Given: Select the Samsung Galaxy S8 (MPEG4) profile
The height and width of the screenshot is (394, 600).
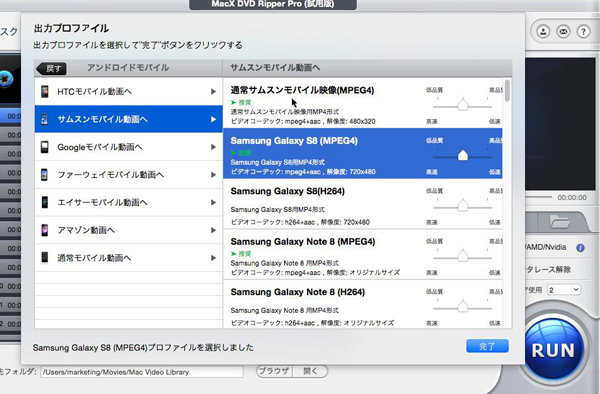Looking at the screenshot, I should point(362,153).
